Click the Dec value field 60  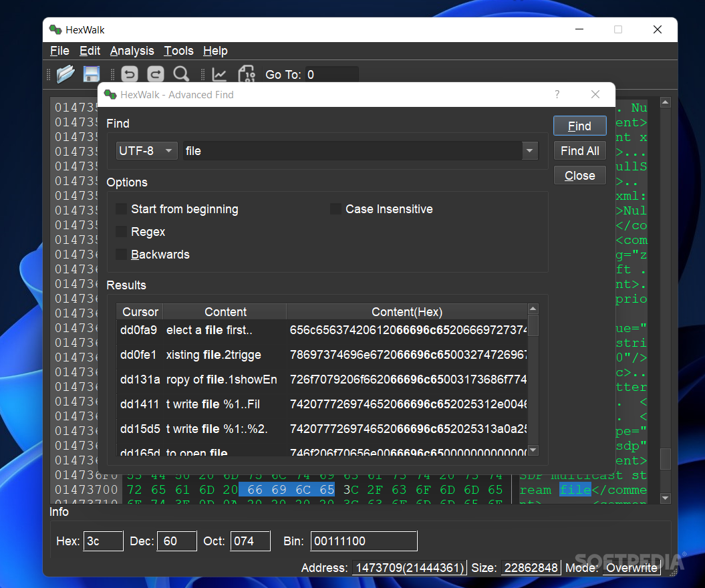[176, 541]
